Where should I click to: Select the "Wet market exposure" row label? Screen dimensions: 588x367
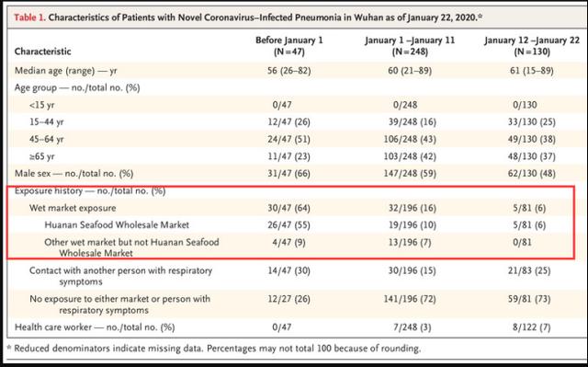click(73, 208)
